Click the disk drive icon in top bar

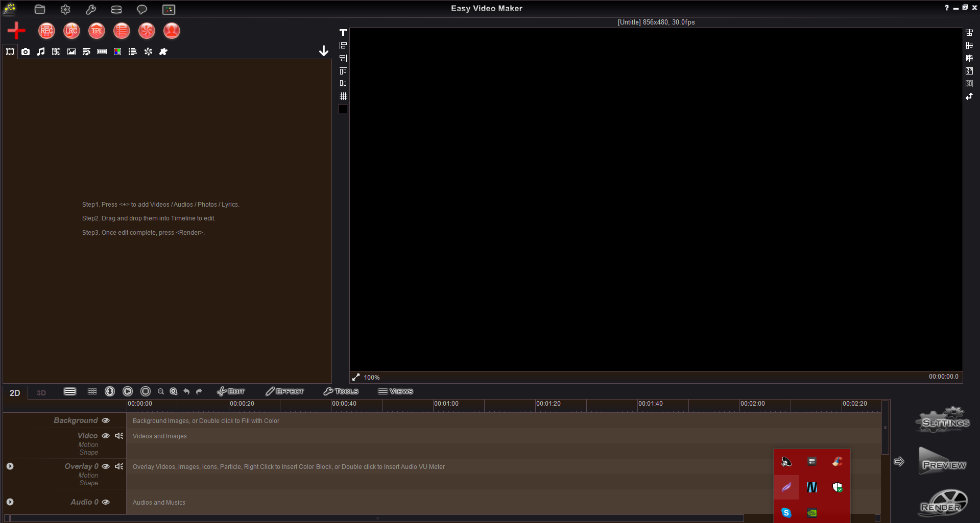point(116,9)
